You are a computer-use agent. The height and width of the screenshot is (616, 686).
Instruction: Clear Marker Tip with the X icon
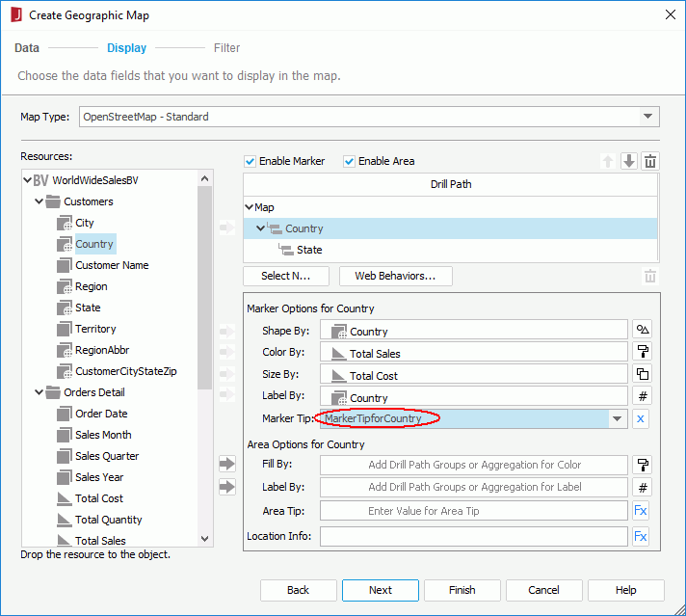(641, 419)
